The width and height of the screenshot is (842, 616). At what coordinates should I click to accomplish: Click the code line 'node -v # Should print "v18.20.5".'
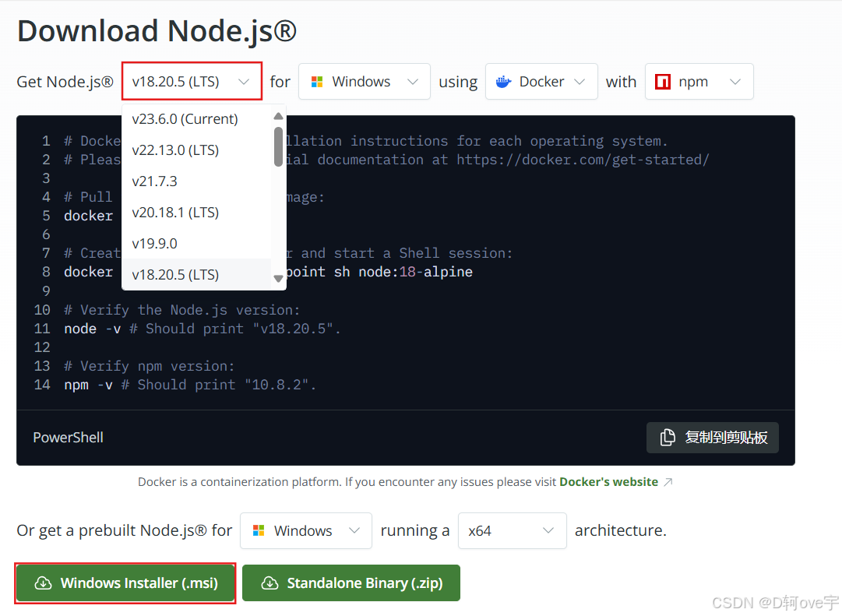(x=203, y=328)
